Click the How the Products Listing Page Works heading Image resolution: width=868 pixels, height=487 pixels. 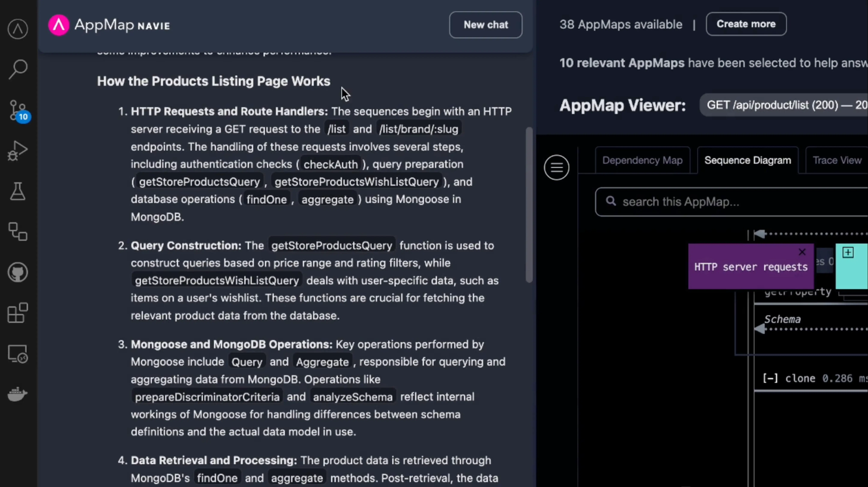[214, 81]
